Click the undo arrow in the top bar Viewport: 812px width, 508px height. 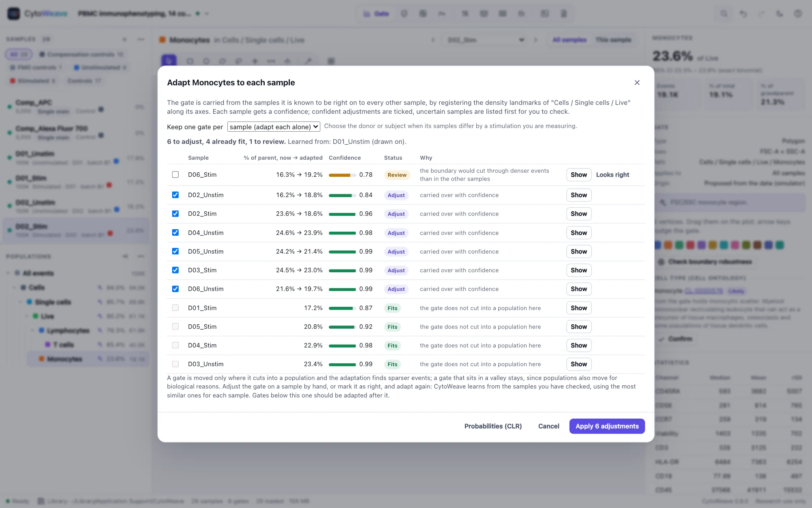tap(743, 13)
